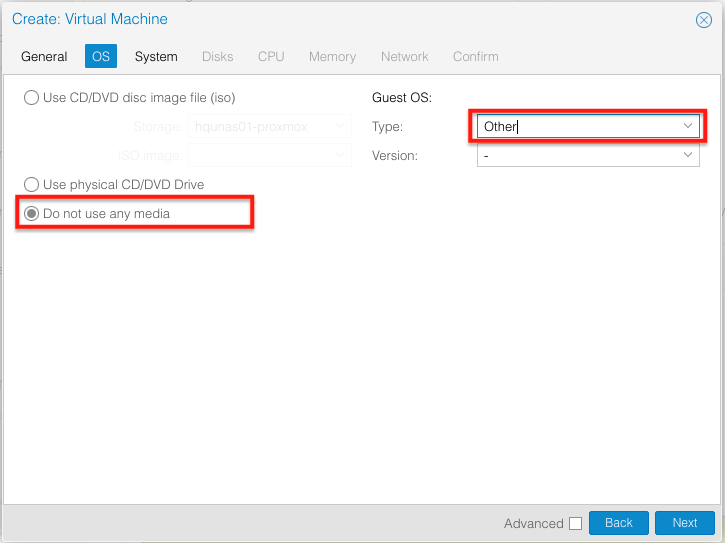The width and height of the screenshot is (725, 543).
Task: Open the ISO image dropdown
Action: coord(340,156)
